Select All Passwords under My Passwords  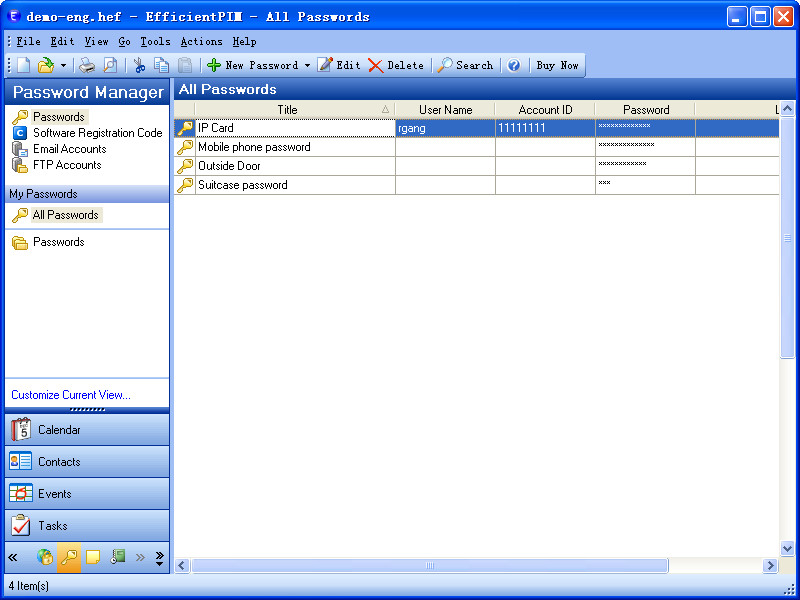coord(57,215)
